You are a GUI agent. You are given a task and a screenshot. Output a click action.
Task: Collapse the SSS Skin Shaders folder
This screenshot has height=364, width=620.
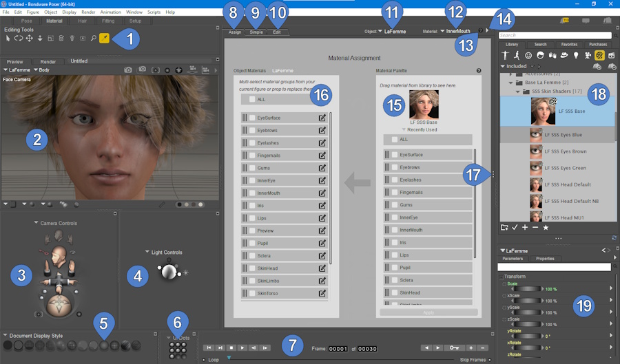click(517, 91)
